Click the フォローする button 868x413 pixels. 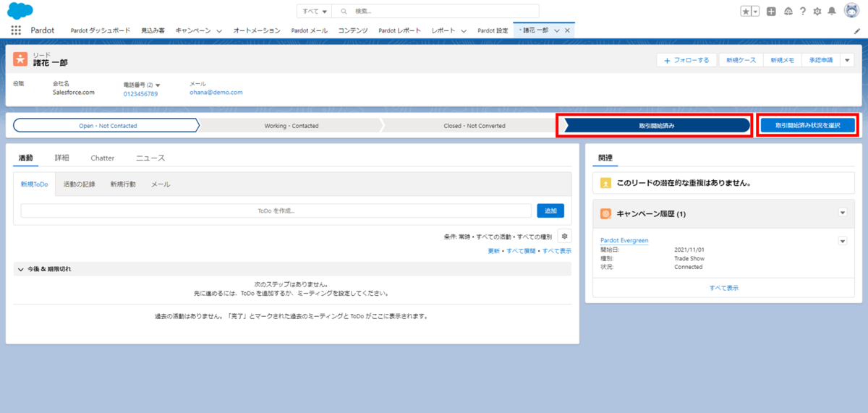pyautogui.click(x=687, y=60)
